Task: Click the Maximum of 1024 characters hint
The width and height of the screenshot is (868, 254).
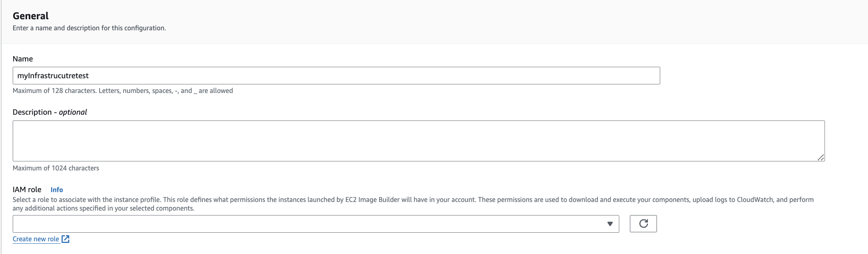Action: point(56,168)
